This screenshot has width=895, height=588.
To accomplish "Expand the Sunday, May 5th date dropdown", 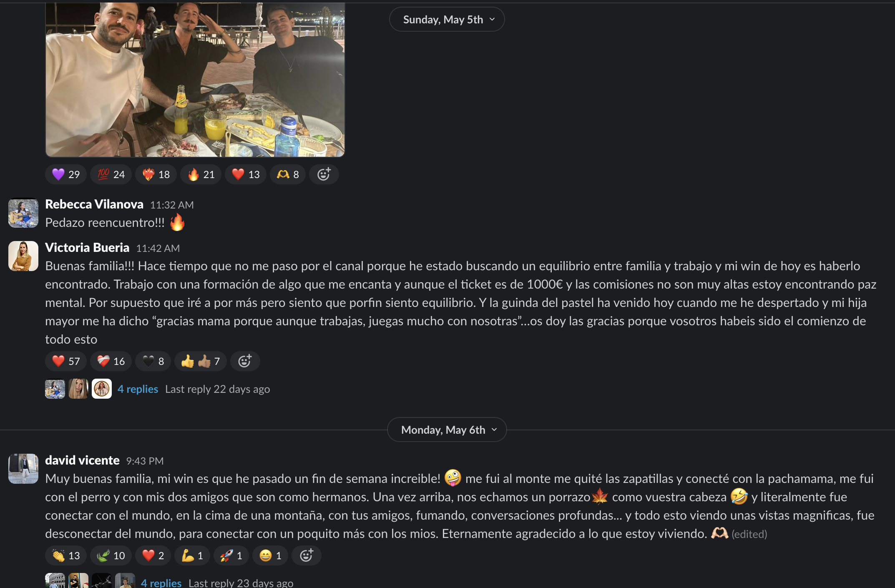I will (x=447, y=20).
